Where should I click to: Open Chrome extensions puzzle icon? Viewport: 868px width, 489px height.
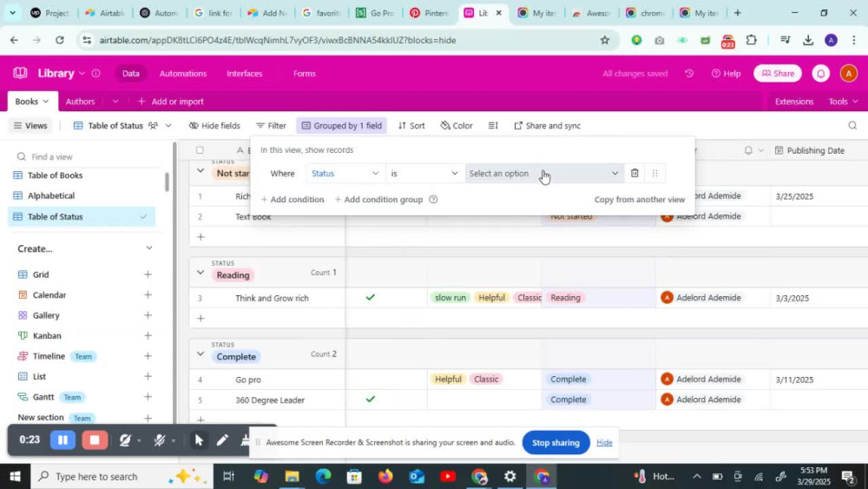coord(751,40)
